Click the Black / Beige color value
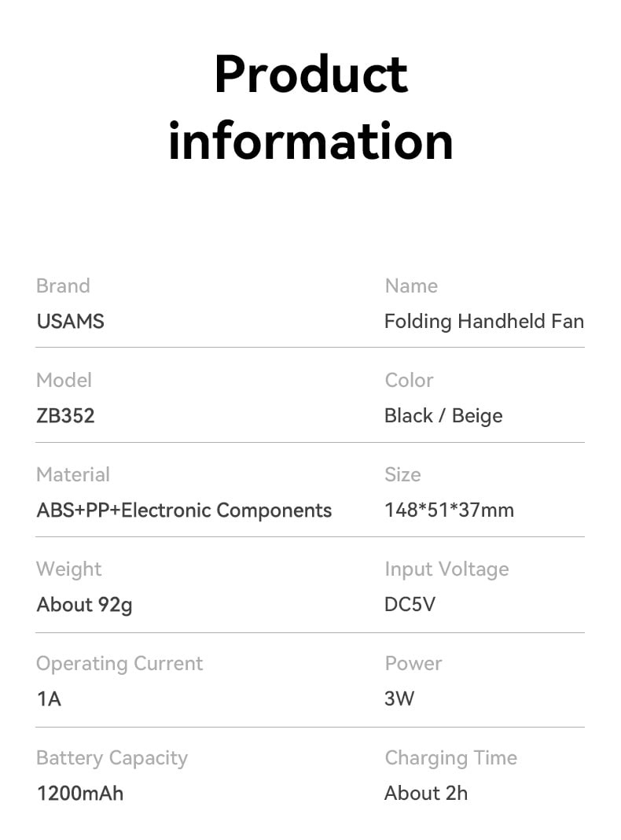Screen dimensions: 621x840 (443, 416)
